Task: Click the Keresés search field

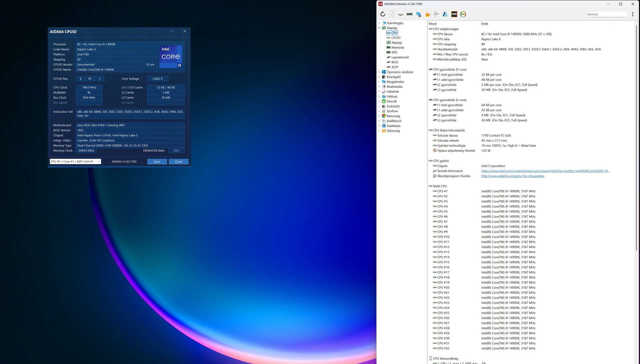Action: pyautogui.click(x=606, y=14)
